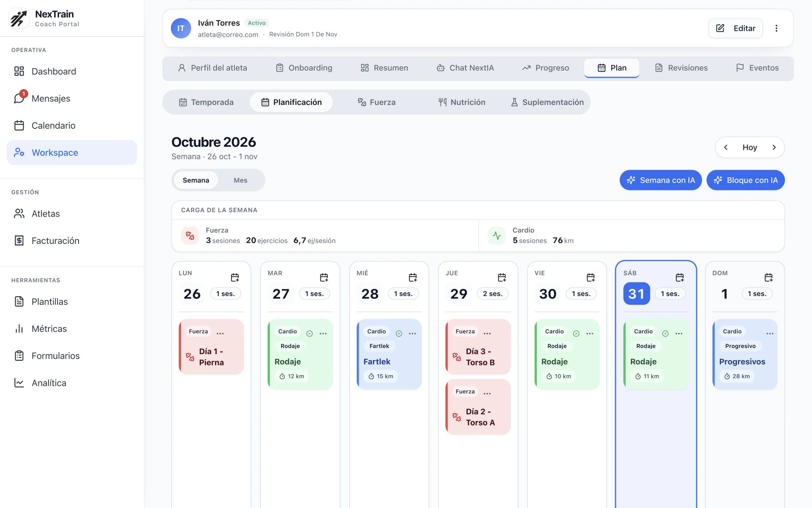Click the Facturación icon in the sidebar
This screenshot has width=812, height=508.
point(19,240)
